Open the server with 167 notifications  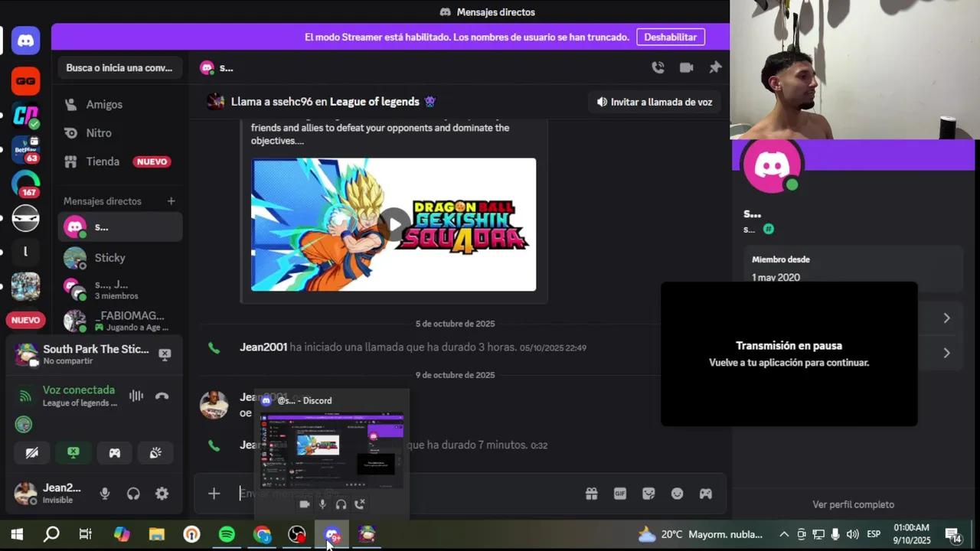click(x=26, y=184)
